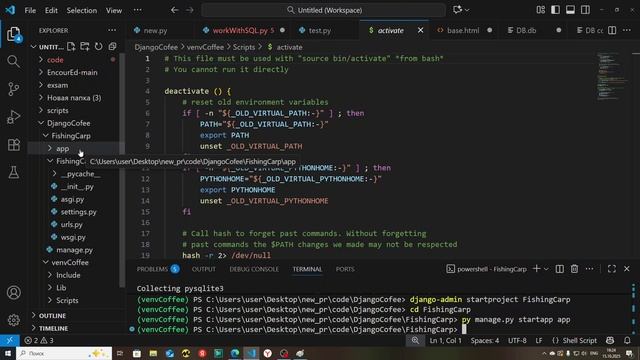
Task: Open the Run and Debug view
Action: (13, 117)
